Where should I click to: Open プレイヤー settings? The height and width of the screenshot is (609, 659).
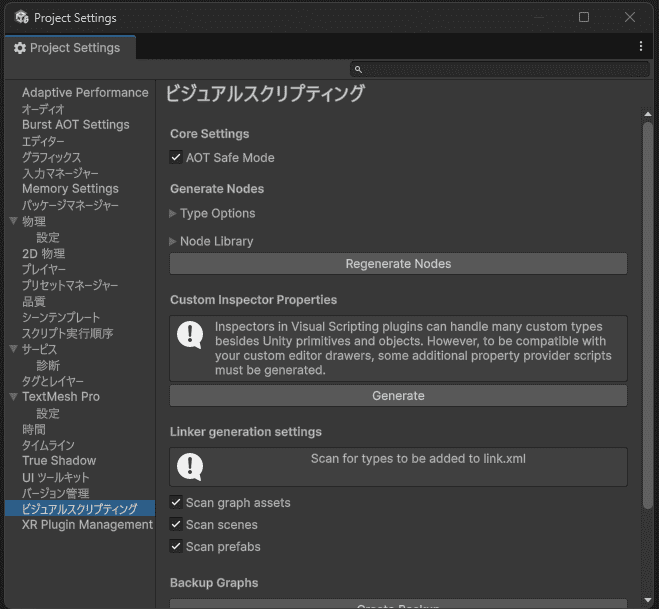[x=44, y=269]
